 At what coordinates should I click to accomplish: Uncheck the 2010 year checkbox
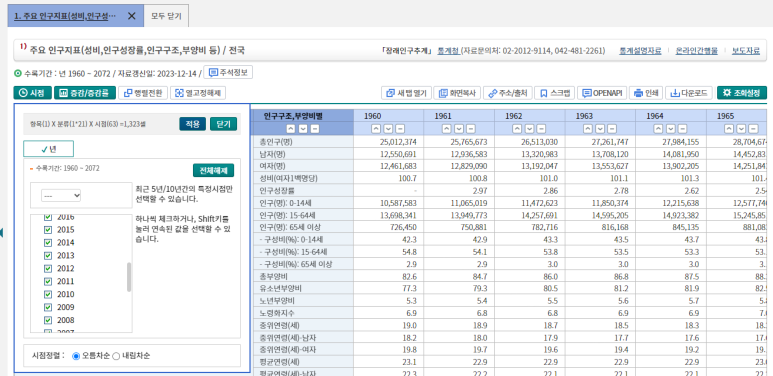[48, 294]
